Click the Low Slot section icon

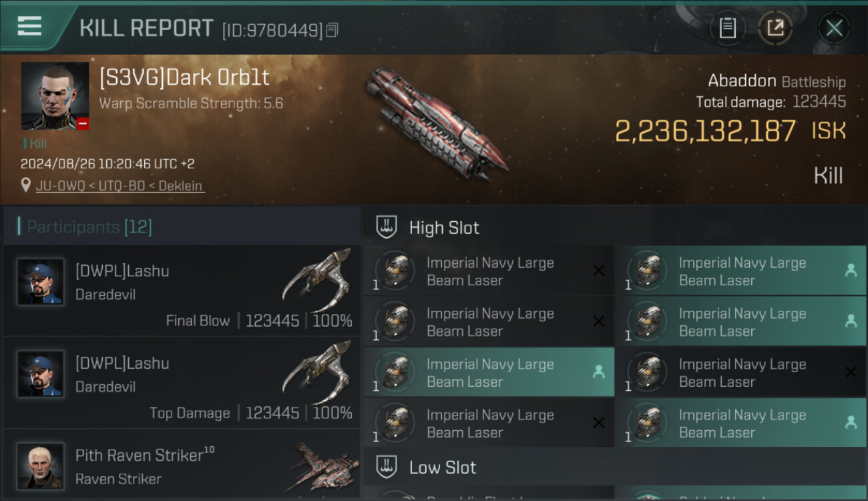pyautogui.click(x=387, y=467)
